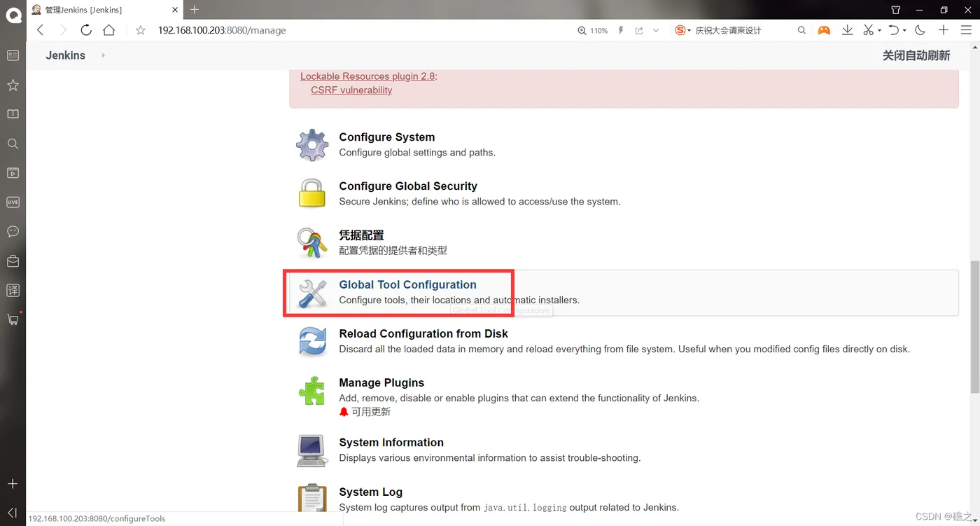Click the Global Tool Configuration wrench icon
This screenshot has width=980, height=526.
click(x=312, y=293)
